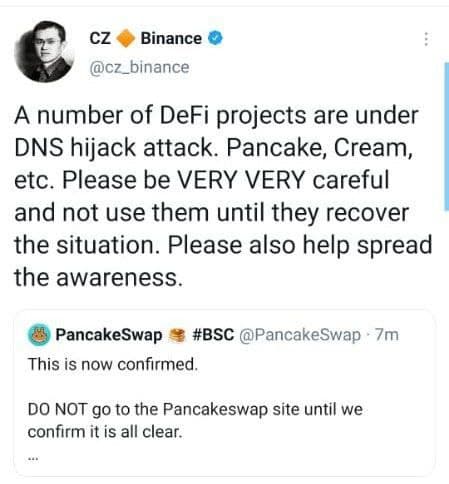The height and width of the screenshot is (484, 449).
Task: Open the @cz_binance handle link
Action: [x=139, y=67]
